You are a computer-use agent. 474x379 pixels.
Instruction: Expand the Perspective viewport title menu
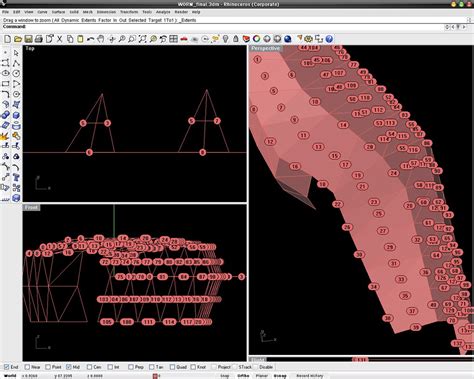pyautogui.click(x=266, y=48)
